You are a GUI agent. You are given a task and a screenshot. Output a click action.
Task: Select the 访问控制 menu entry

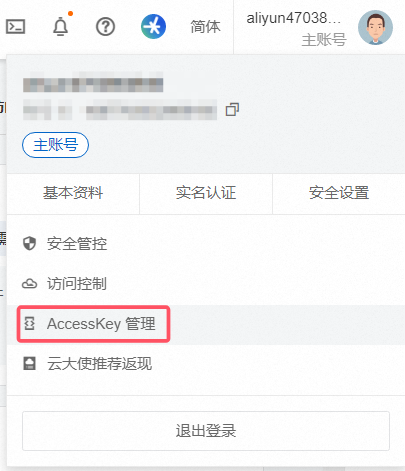click(206, 284)
